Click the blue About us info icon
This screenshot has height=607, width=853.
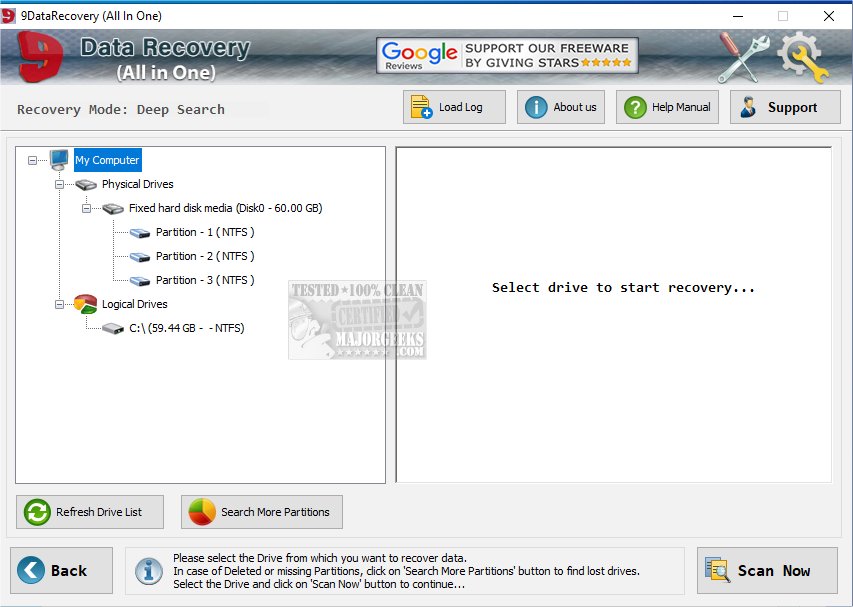click(536, 107)
